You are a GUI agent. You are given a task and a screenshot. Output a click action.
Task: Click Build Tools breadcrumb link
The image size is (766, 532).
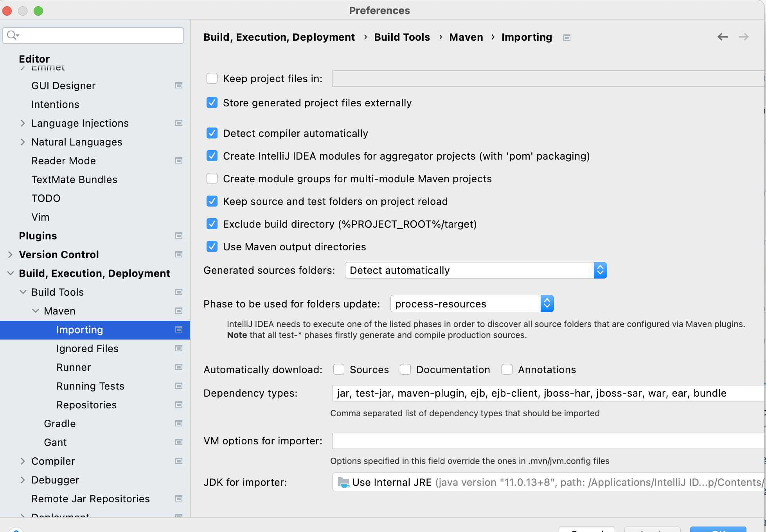[402, 37]
